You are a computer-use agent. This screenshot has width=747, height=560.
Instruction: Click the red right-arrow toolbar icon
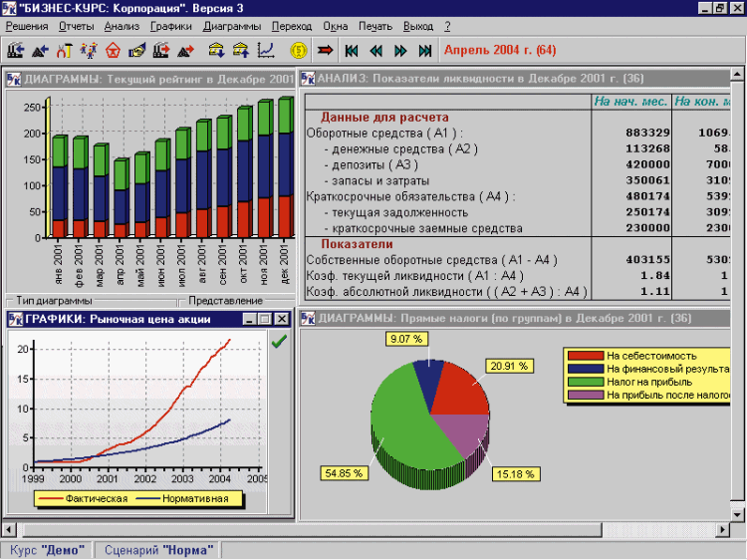click(x=325, y=50)
